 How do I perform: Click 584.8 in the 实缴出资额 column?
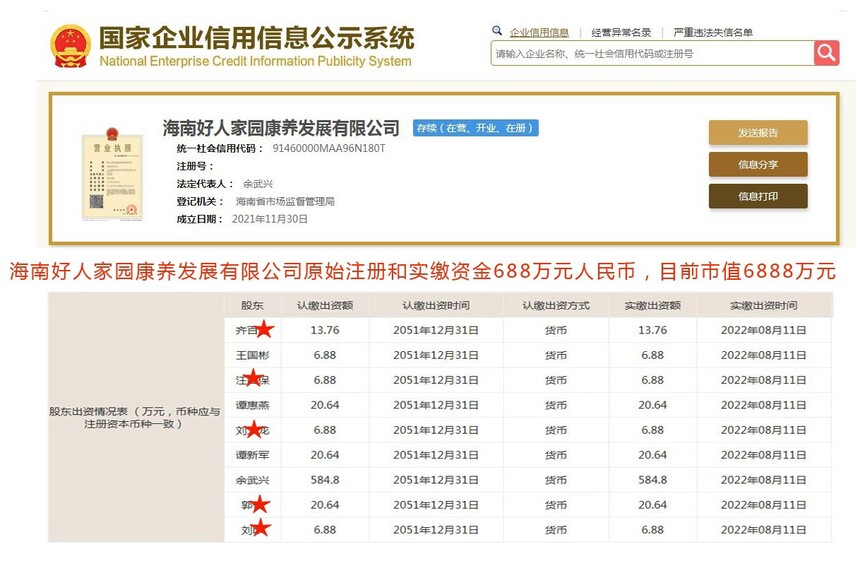click(653, 480)
